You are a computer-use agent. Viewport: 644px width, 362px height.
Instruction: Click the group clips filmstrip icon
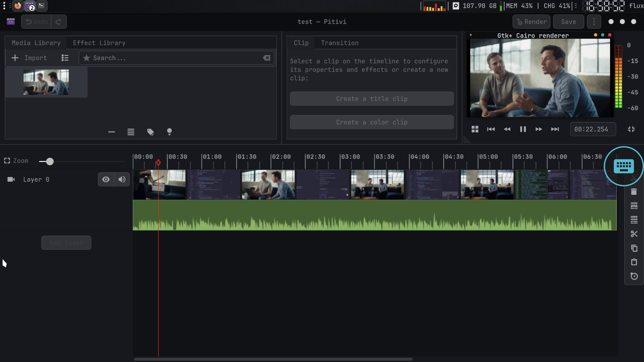634,206
